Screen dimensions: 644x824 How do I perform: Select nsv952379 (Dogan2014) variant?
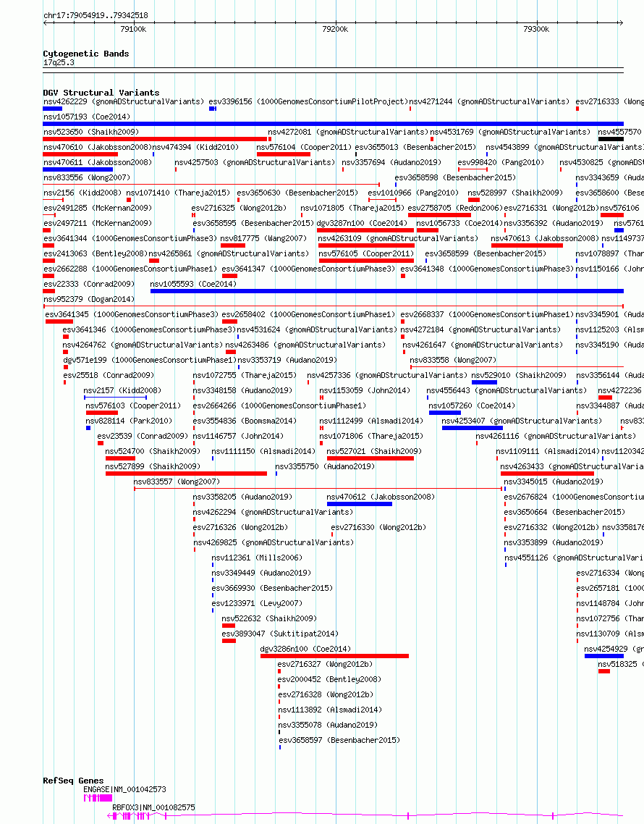[x=89, y=300]
